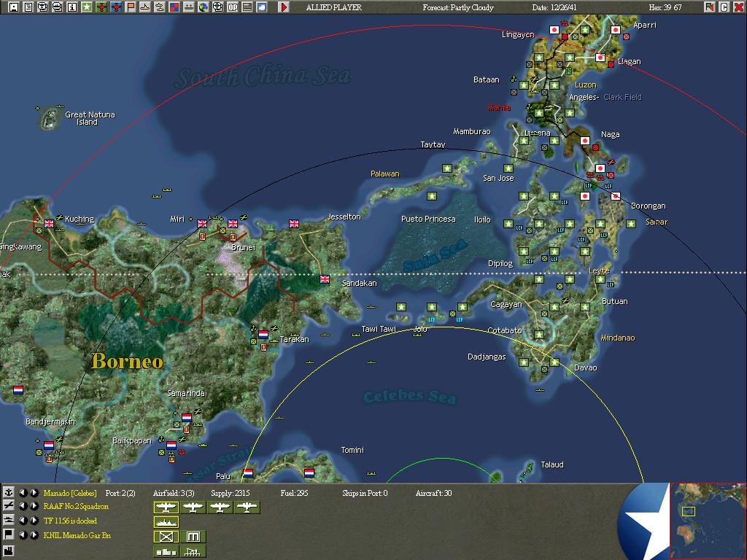This screenshot has height=560, width=747.
Task: Click the city buildings industry button
Action: click(166, 551)
